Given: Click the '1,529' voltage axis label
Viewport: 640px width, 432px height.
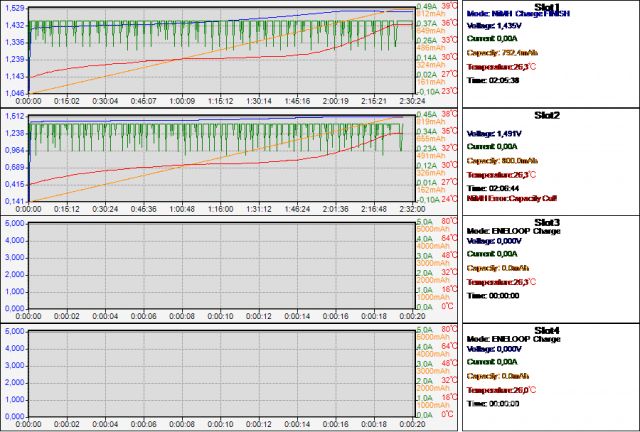Looking at the screenshot, I should tap(14, 8).
